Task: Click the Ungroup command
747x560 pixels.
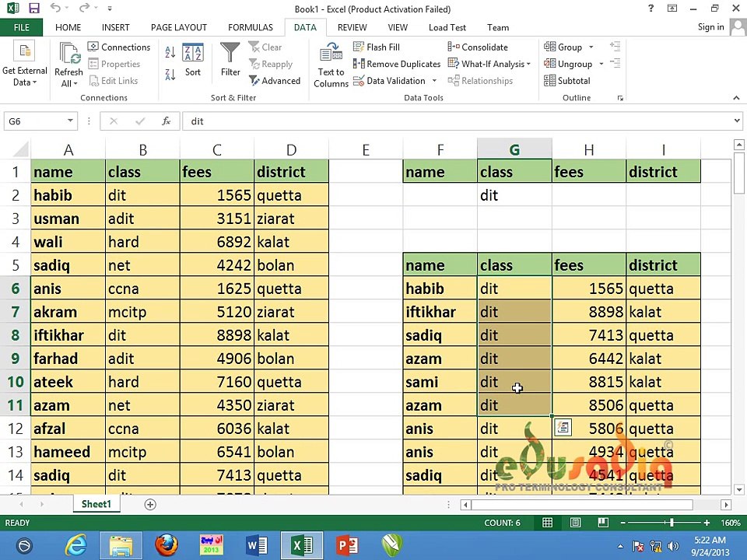Action: coord(568,64)
